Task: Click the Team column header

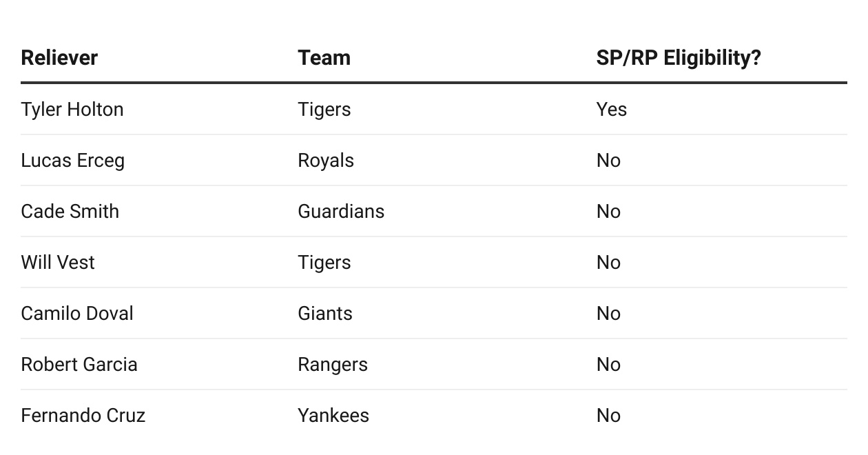Action: point(324,58)
